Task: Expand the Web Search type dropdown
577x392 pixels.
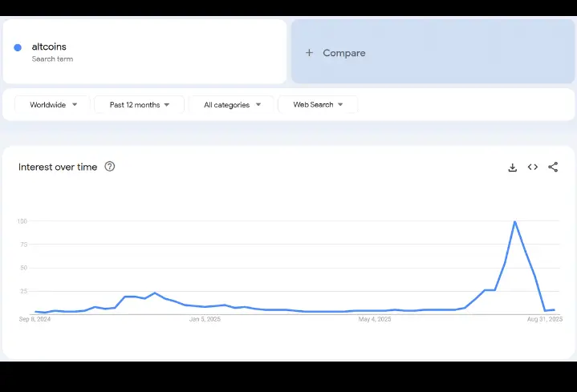Action: (317, 105)
